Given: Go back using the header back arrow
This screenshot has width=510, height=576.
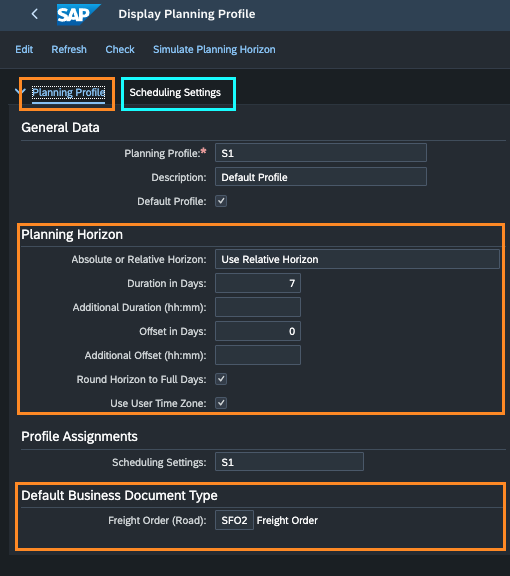Looking at the screenshot, I should click(35, 14).
